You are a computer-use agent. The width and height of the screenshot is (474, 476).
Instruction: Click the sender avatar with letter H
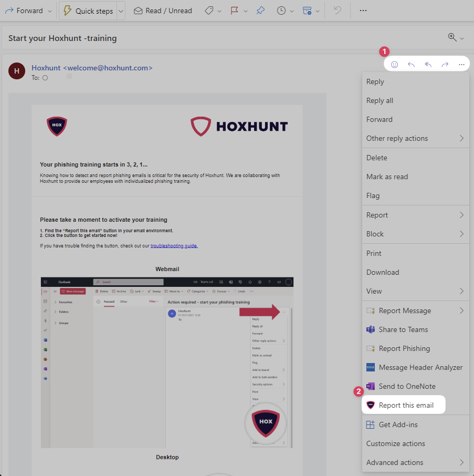[x=17, y=71]
